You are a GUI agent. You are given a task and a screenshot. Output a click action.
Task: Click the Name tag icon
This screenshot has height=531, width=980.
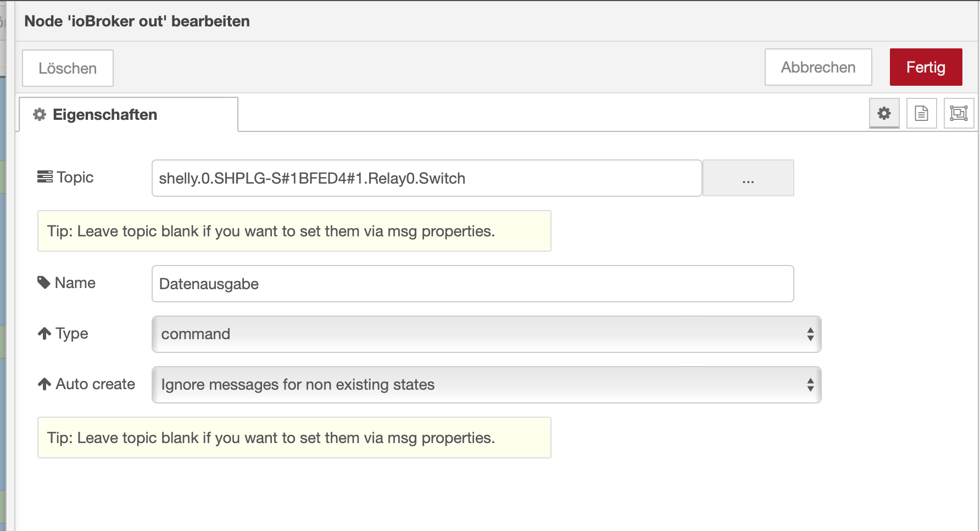[x=44, y=283]
